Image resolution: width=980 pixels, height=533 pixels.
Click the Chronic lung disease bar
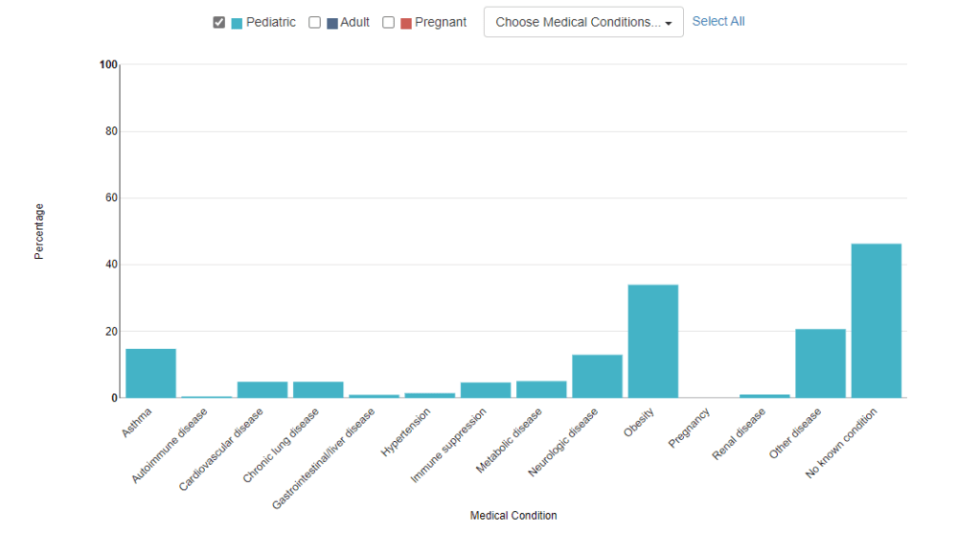[318, 389]
